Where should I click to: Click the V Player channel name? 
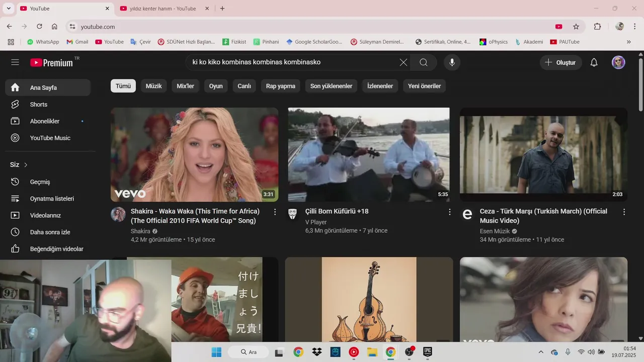(316, 222)
